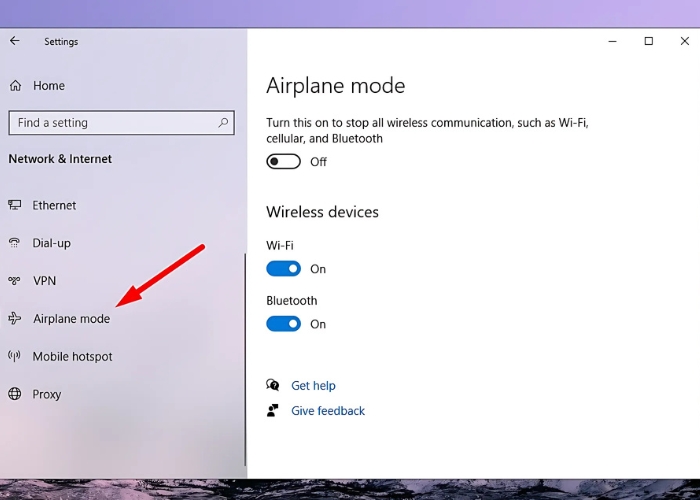Click the VPN icon
Viewport: 700px width, 500px height.
coord(15,281)
